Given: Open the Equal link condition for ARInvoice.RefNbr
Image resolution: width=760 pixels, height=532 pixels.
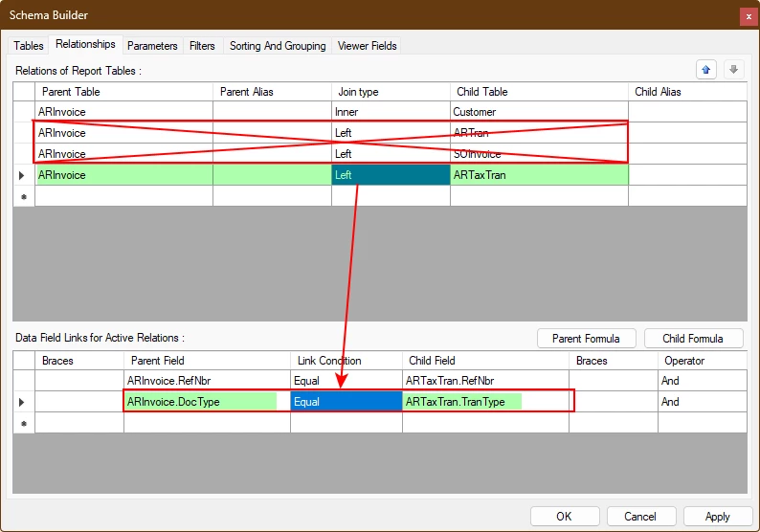Looking at the screenshot, I should (x=346, y=381).
